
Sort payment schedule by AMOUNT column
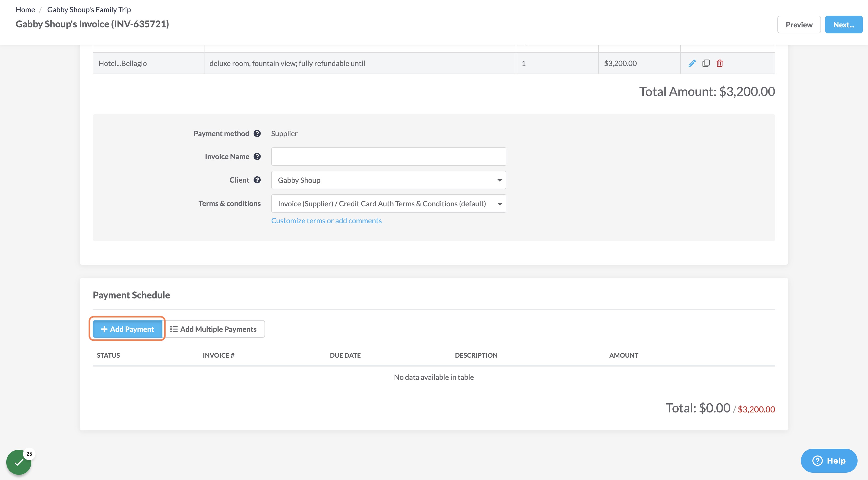tap(623, 355)
